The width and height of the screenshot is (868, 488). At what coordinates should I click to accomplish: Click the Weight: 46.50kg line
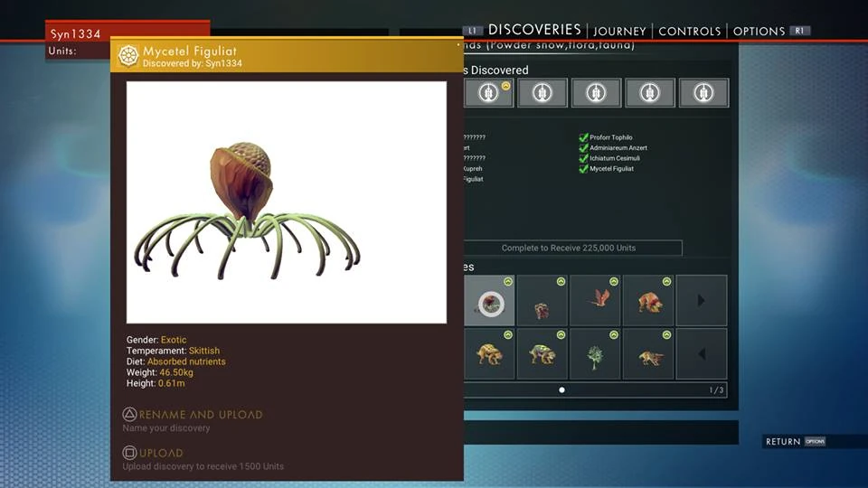159,372
